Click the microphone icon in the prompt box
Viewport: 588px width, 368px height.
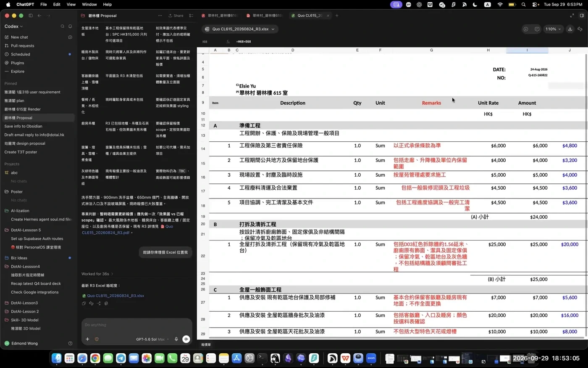tap(176, 339)
